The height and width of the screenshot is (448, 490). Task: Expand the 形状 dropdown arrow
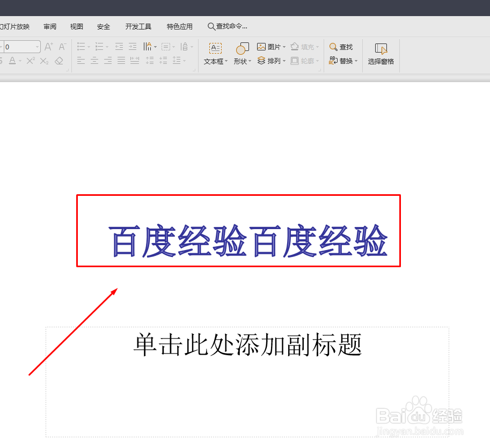250,61
